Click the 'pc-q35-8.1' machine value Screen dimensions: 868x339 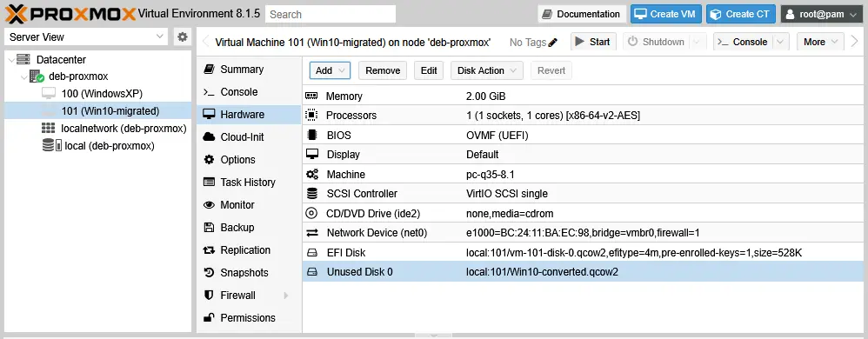point(491,174)
